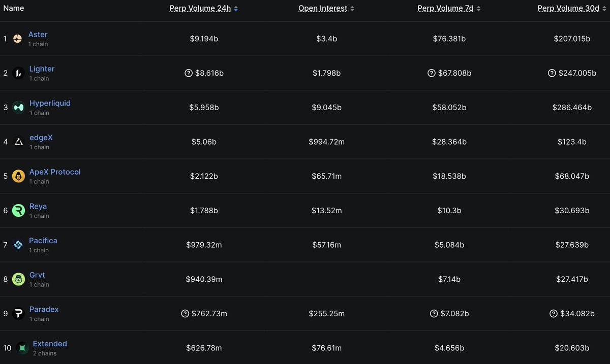Open the Hyperliquid protocol link
The width and height of the screenshot is (610, 364).
(50, 103)
